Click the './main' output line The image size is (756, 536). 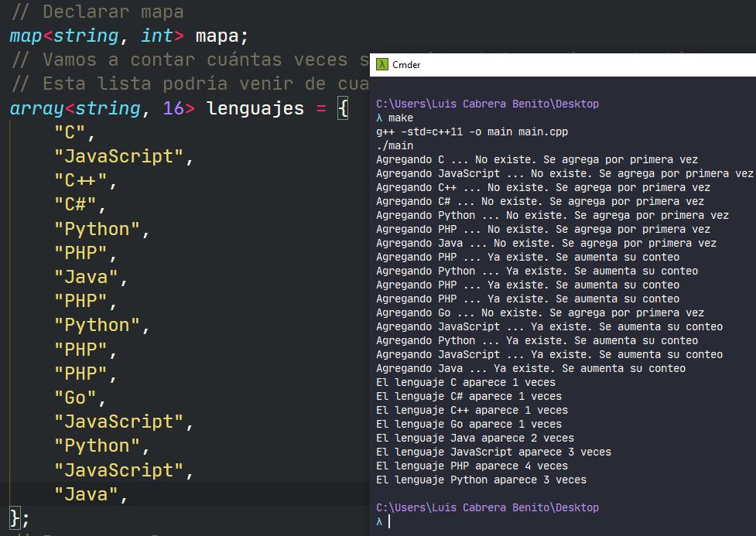[395, 145]
